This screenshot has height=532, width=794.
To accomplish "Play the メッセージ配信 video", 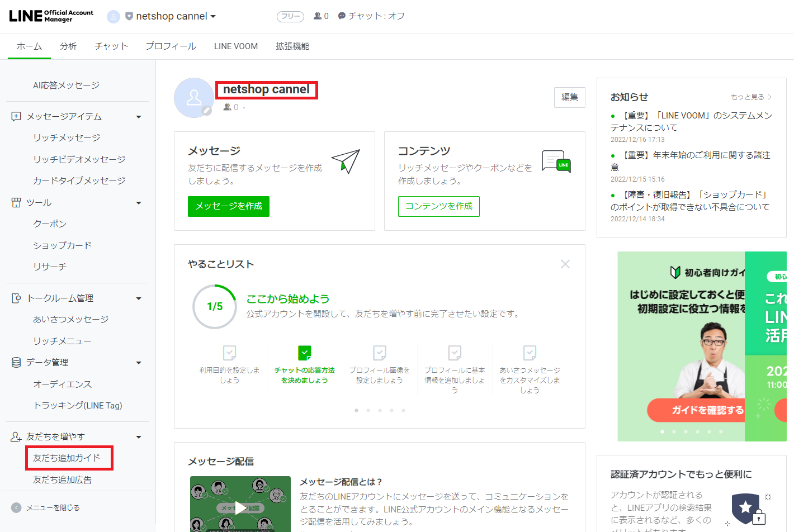I will point(240,507).
